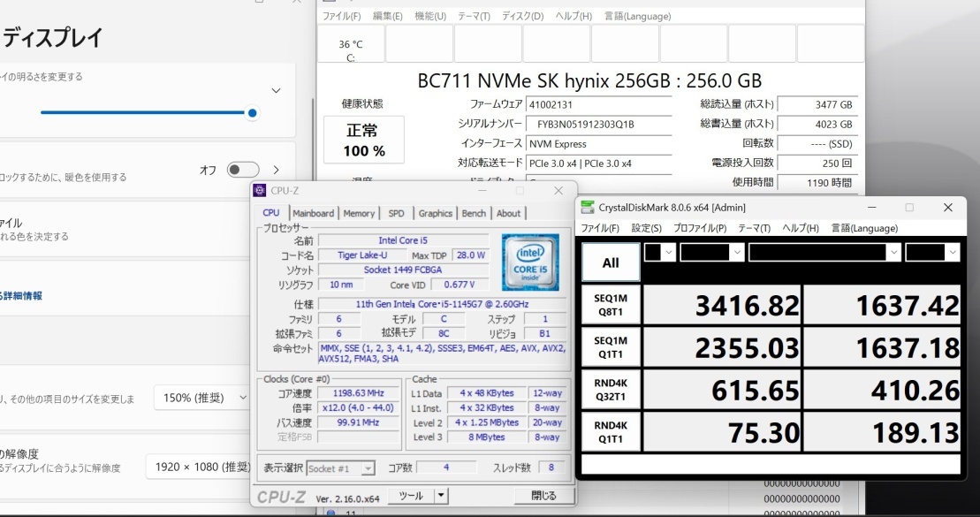The height and width of the screenshot is (517, 980).
Task: Click the firmware field 41002131
Action: (x=598, y=104)
